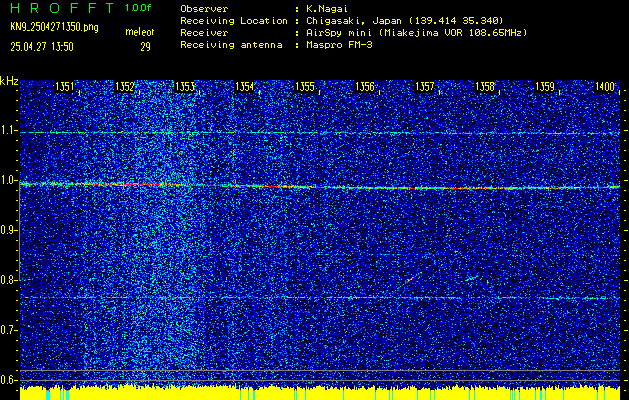The height and width of the screenshot is (400, 629).
Task: Click the HROFFT program title text
Action: point(62,8)
